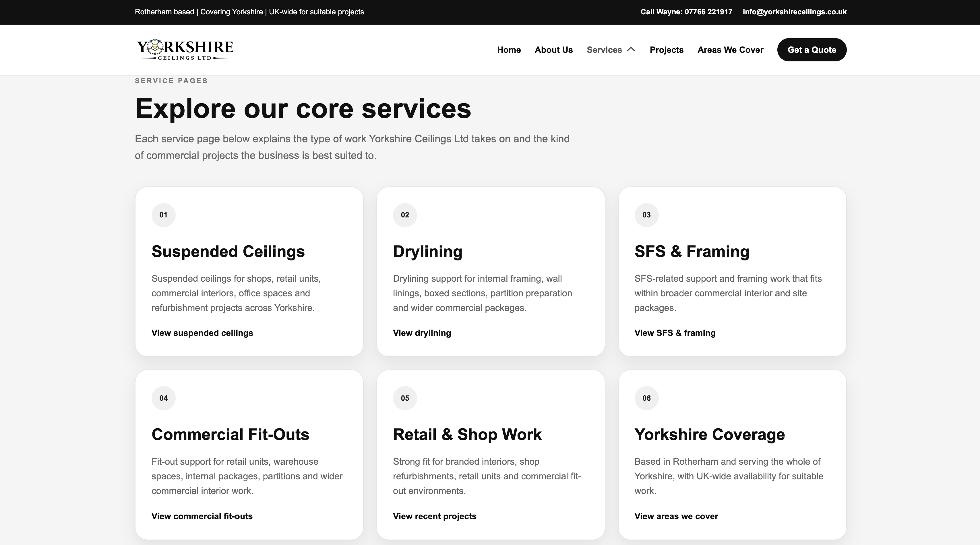Open View areas we cover link
Screen dimensions: 980x545
tap(676, 516)
